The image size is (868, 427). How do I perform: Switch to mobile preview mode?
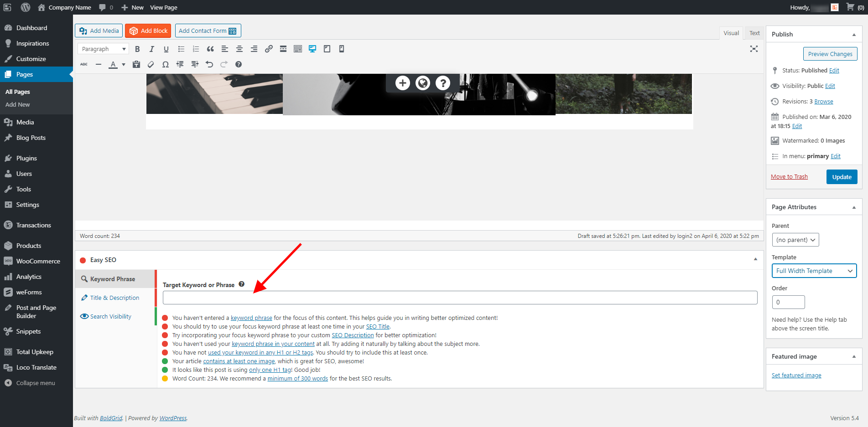(341, 49)
